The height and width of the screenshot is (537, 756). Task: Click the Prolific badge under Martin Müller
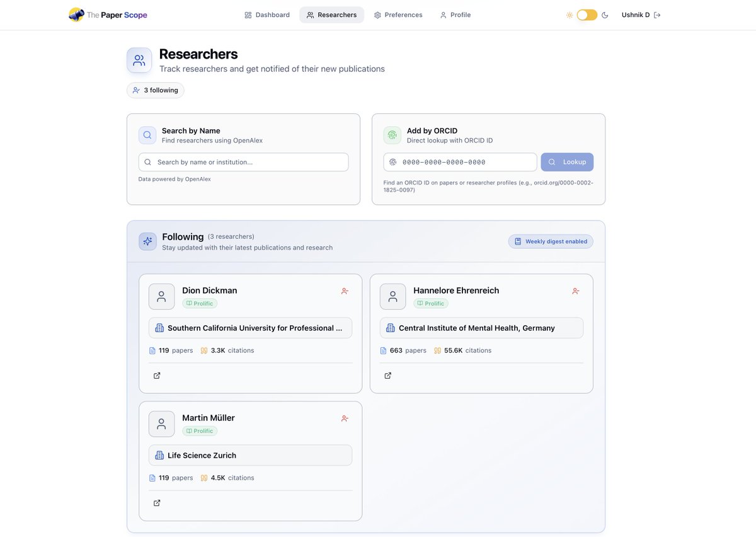[200, 431]
